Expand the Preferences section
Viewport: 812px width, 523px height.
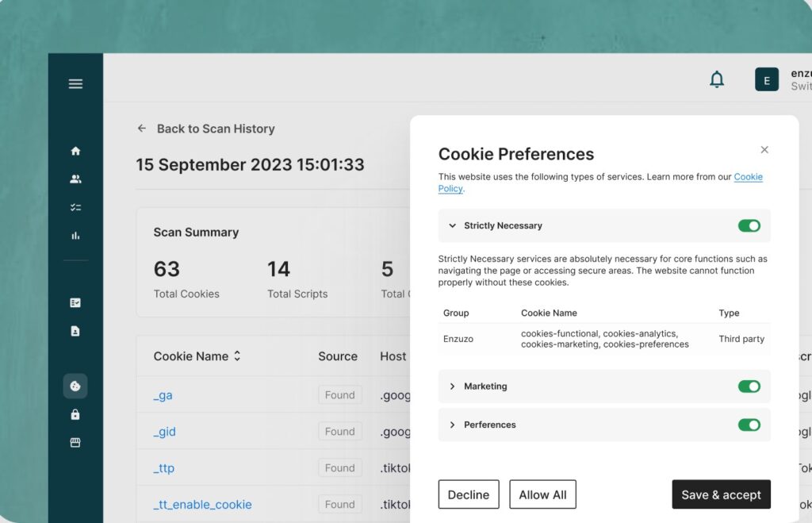pos(453,425)
